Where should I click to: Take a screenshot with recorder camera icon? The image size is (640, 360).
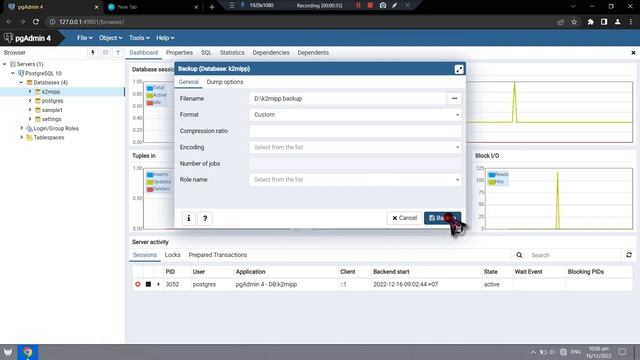(383, 5)
